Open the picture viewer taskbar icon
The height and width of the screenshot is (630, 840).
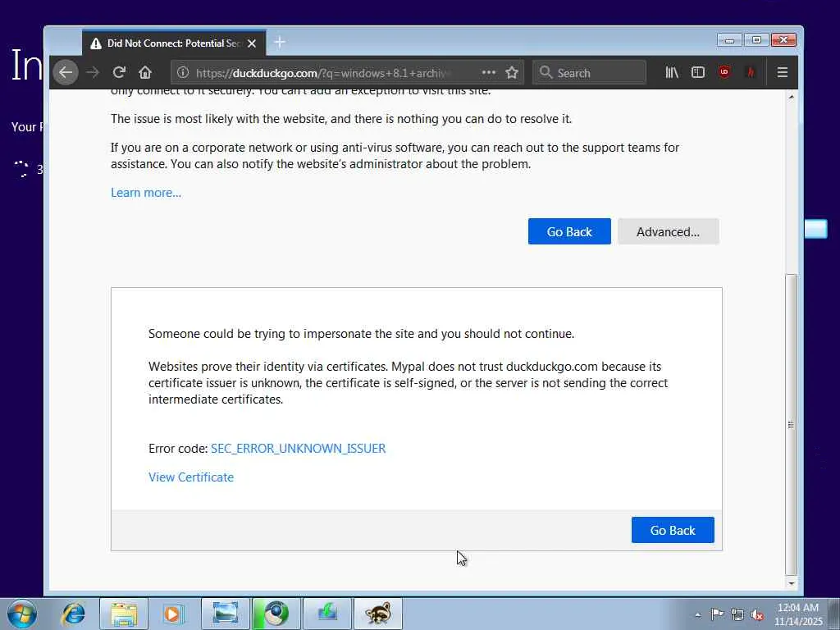pyautogui.click(x=225, y=614)
